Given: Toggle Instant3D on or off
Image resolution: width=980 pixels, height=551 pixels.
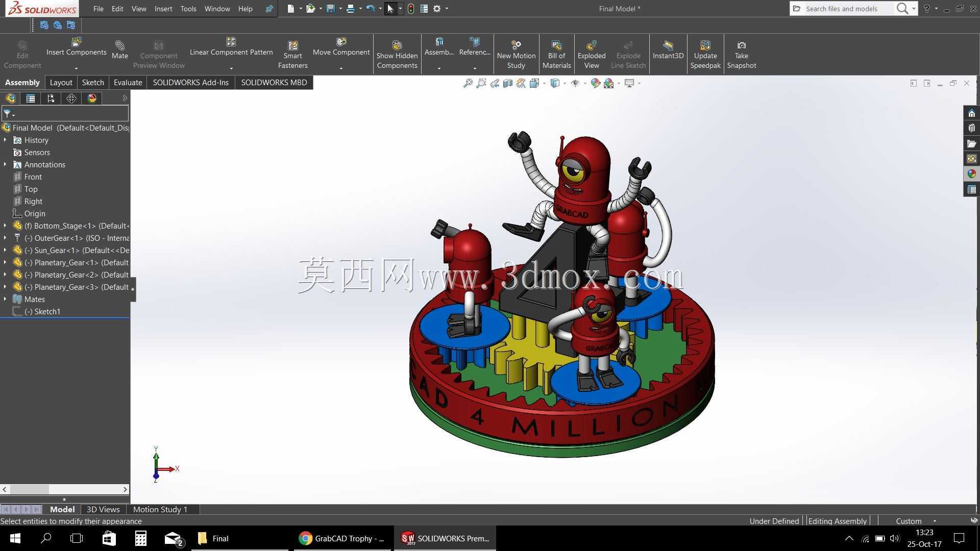Looking at the screenshot, I should tap(668, 50).
